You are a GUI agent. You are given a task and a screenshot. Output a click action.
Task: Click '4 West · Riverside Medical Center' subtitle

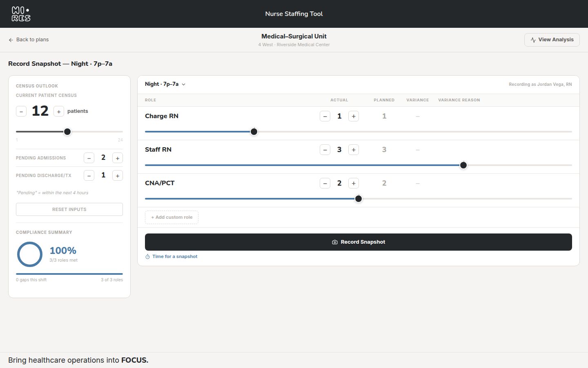[294, 45]
